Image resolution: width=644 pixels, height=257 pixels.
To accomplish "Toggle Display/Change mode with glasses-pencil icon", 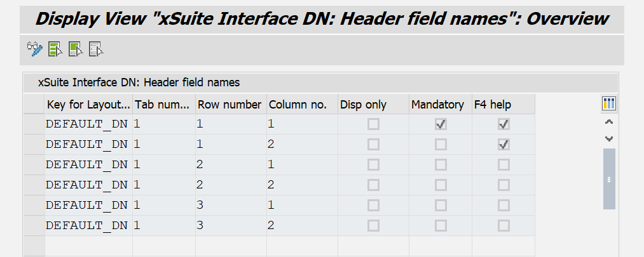I will [34, 49].
